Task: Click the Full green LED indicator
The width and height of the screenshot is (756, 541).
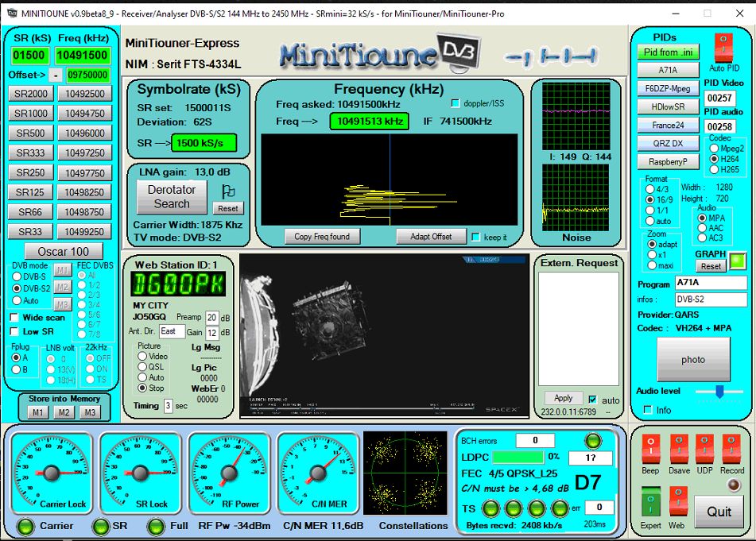Action: 156,527
